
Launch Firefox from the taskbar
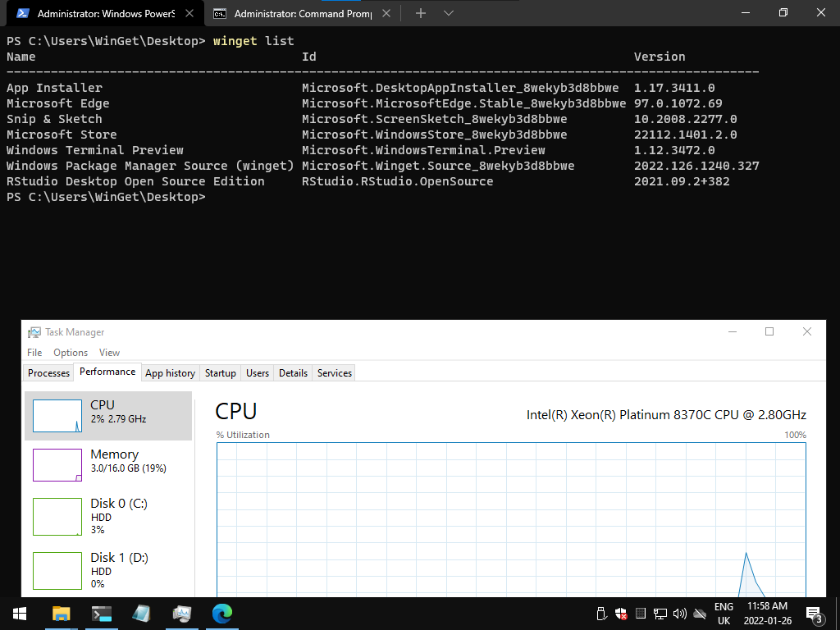click(x=141, y=614)
